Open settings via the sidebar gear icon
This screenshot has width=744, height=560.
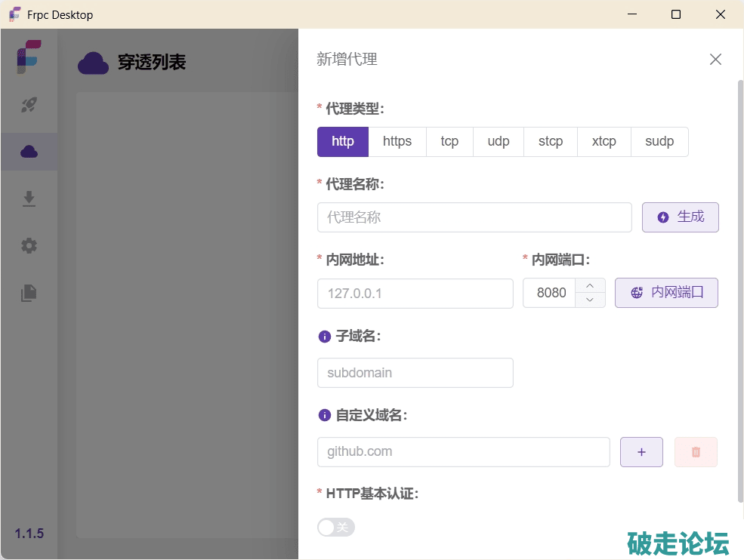29,245
